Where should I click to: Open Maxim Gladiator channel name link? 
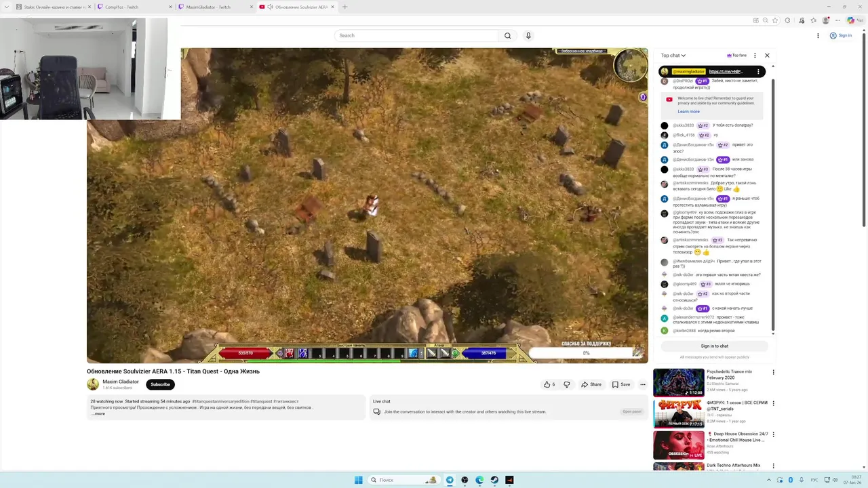pyautogui.click(x=121, y=382)
